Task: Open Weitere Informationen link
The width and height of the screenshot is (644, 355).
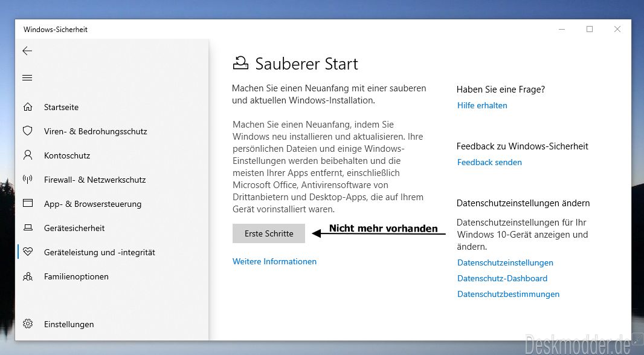Action: coord(274,261)
